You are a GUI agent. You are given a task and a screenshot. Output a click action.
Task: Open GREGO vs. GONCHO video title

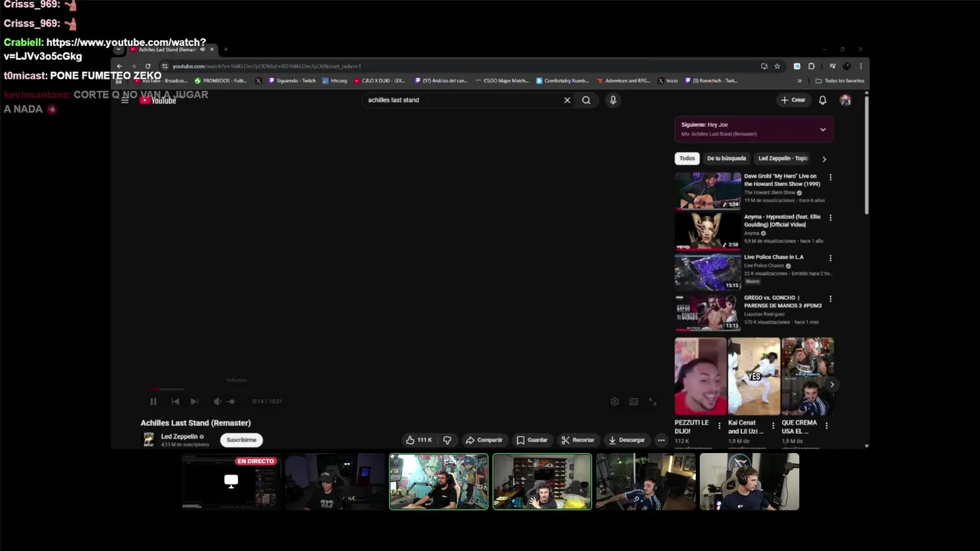coord(782,302)
